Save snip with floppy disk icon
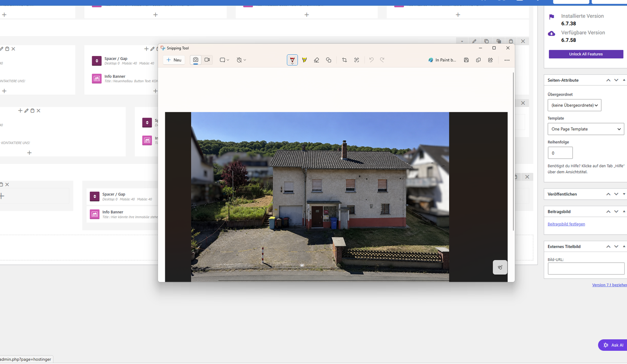627x364 pixels. pos(466,60)
